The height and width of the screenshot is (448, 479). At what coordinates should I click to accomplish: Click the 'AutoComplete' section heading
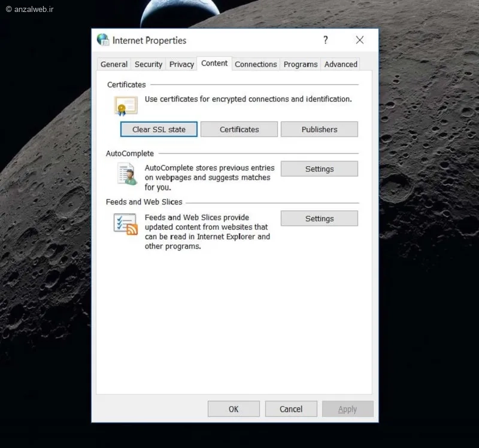click(130, 153)
